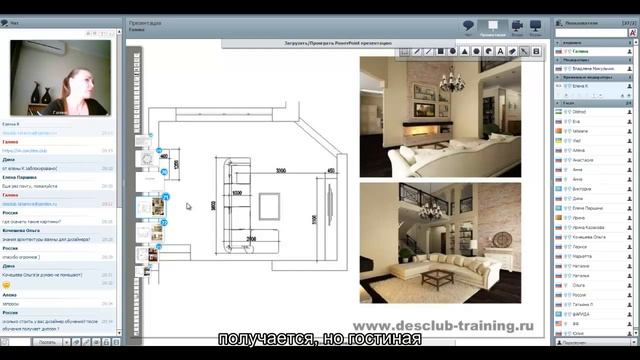Click the chat message input field
This screenshot has width=640, height=360.
[20, 342]
